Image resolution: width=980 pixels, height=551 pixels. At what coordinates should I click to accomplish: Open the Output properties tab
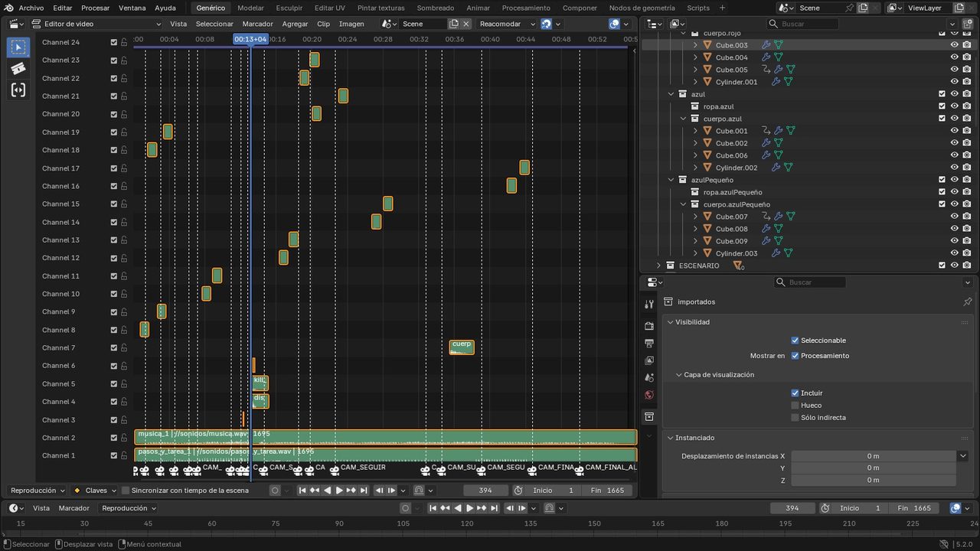649,344
